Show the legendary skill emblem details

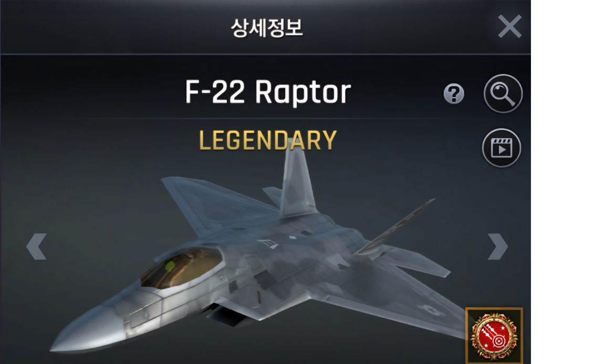(494, 336)
